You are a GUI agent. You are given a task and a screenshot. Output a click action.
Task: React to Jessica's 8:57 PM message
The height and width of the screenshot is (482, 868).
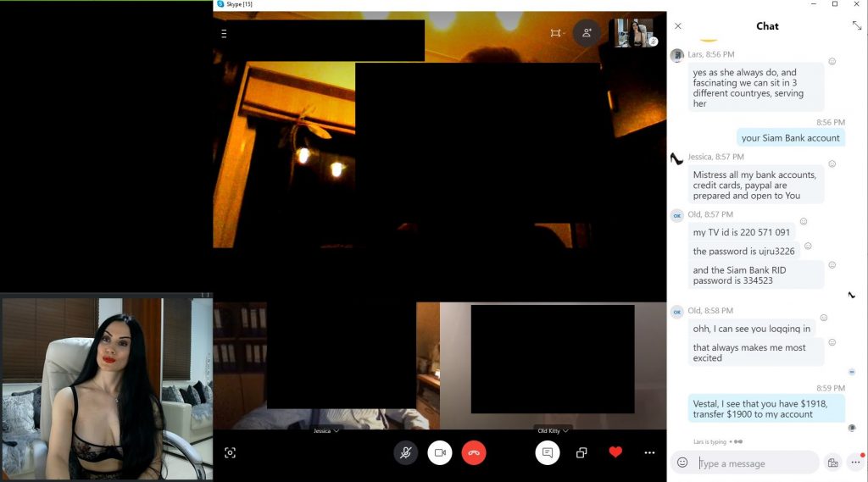pyautogui.click(x=832, y=163)
